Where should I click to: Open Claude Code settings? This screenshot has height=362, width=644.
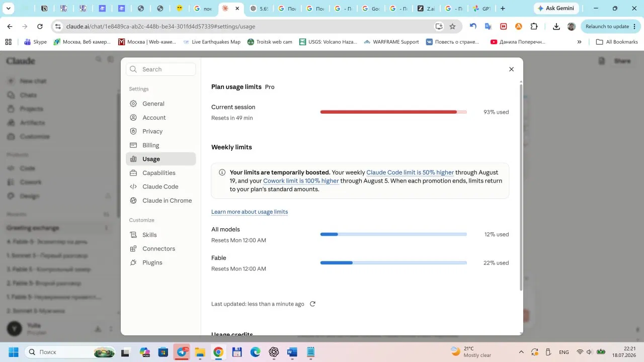click(160, 187)
